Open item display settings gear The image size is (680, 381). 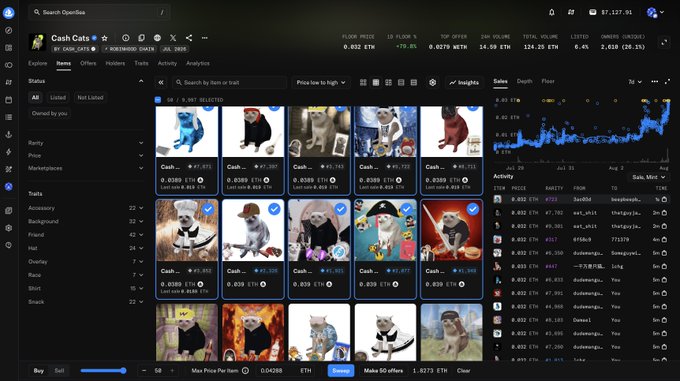[x=432, y=82]
